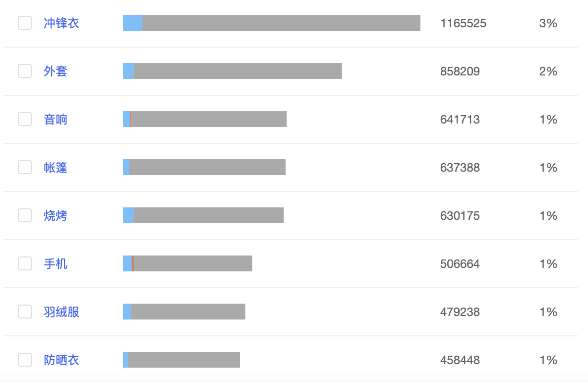This screenshot has width=588, height=383.
Task: Open the 冲锋衣 keyword link
Action: [61, 23]
